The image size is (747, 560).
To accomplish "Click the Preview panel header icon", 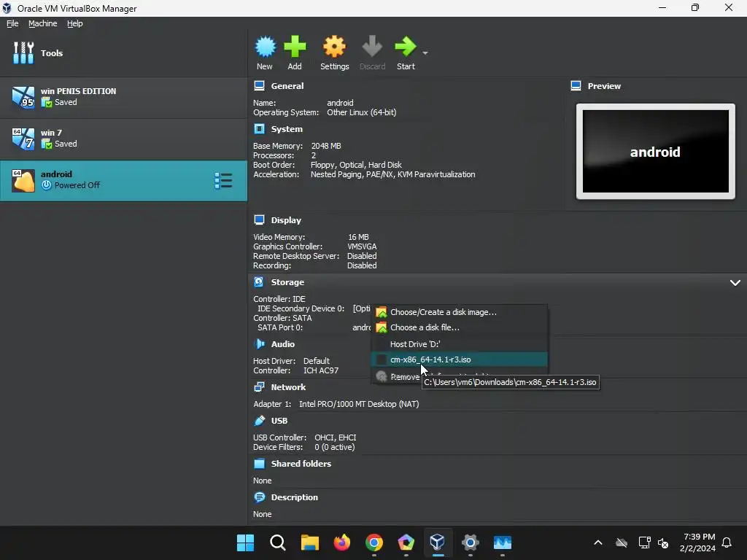I will tap(576, 86).
